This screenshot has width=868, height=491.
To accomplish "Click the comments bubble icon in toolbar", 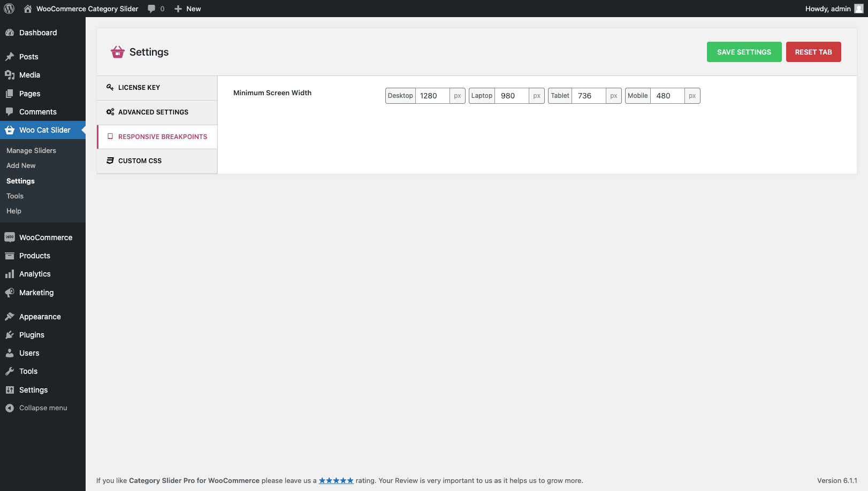I will click(x=152, y=9).
